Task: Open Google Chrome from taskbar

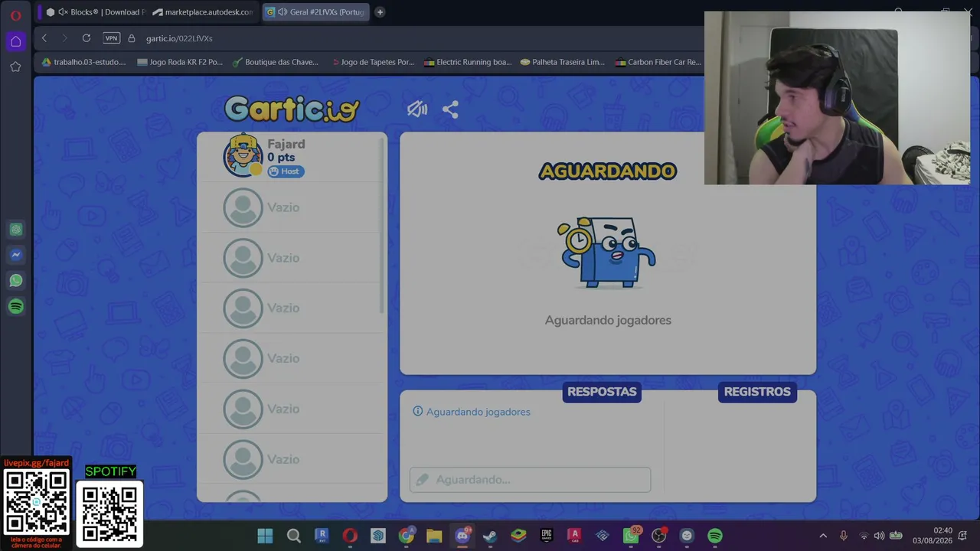Action: (x=407, y=536)
